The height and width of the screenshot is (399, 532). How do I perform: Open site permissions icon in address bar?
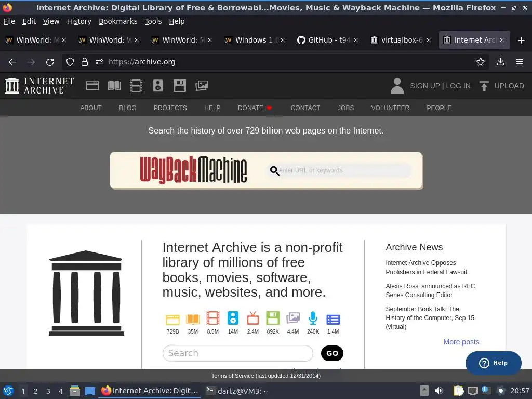pos(99,62)
